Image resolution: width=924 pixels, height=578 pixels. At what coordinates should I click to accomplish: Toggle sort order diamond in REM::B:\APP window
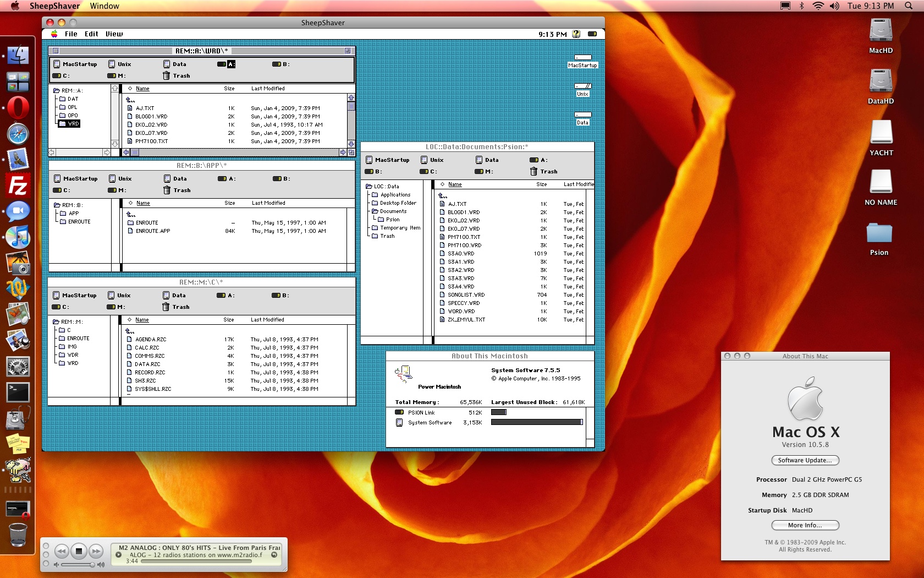131,203
